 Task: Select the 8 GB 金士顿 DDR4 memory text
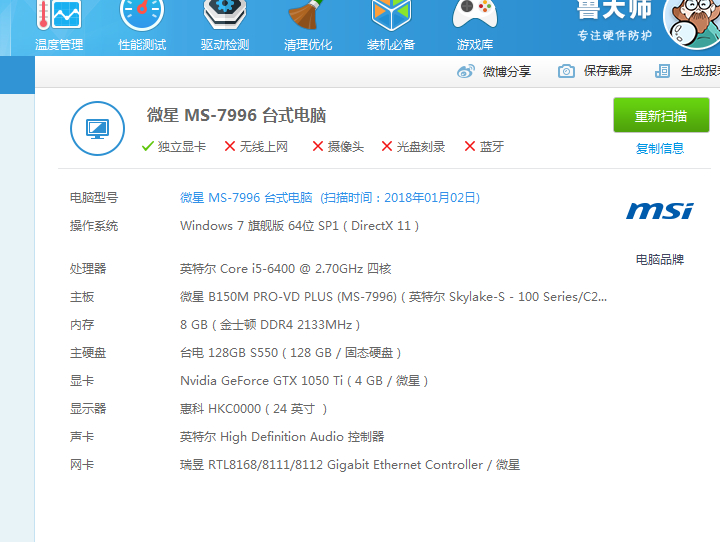270,325
